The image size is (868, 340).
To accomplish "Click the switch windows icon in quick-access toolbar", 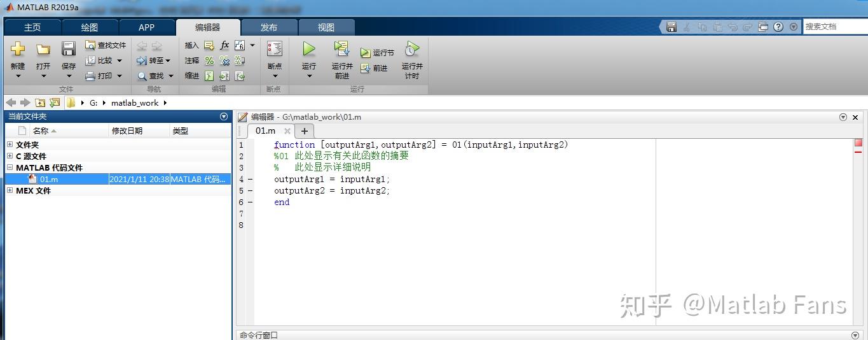I will click(x=763, y=27).
